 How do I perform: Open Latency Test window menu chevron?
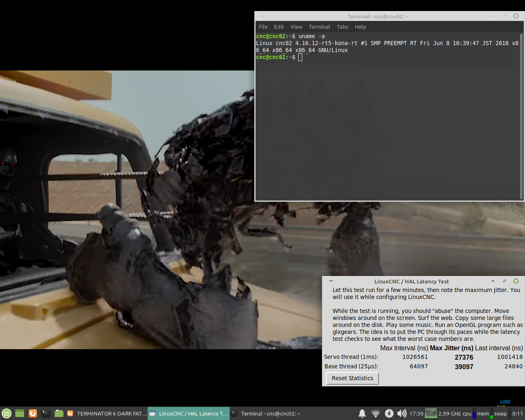click(331, 281)
